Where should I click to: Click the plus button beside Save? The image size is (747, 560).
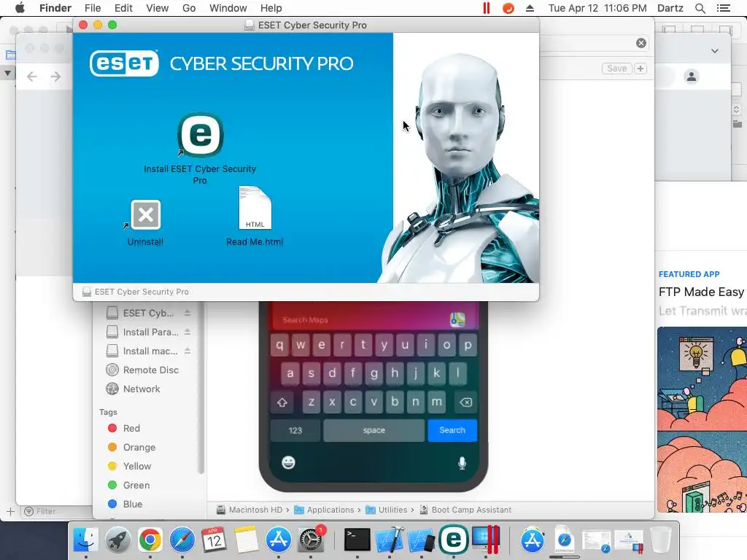[640, 69]
